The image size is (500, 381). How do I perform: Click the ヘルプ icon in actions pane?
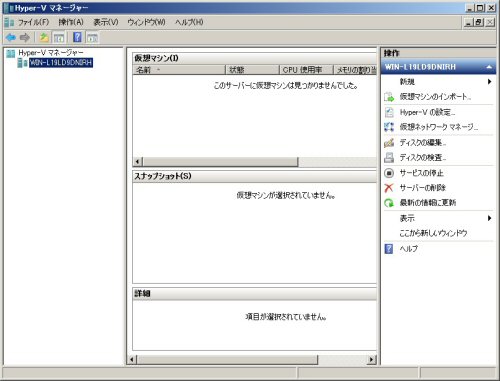389,249
